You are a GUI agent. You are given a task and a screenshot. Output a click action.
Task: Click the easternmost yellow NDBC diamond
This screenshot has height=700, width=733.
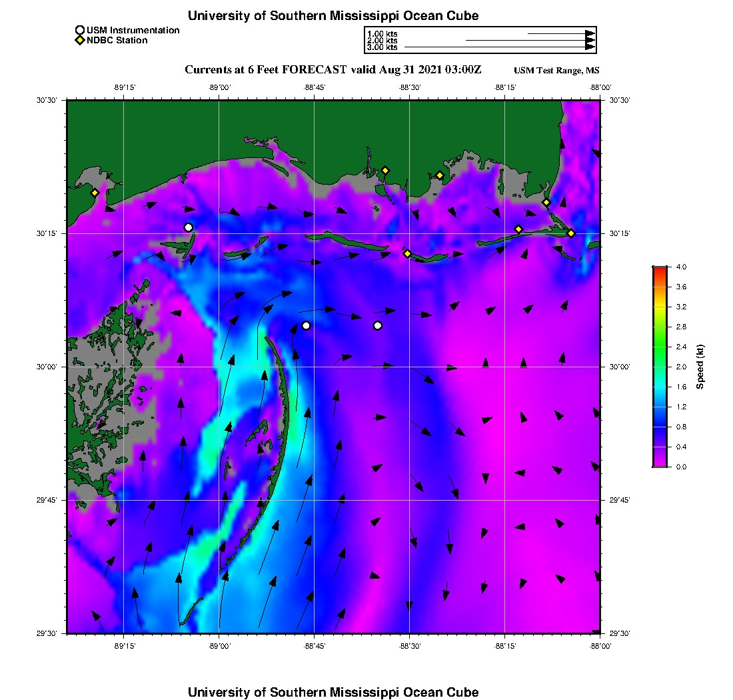571,233
